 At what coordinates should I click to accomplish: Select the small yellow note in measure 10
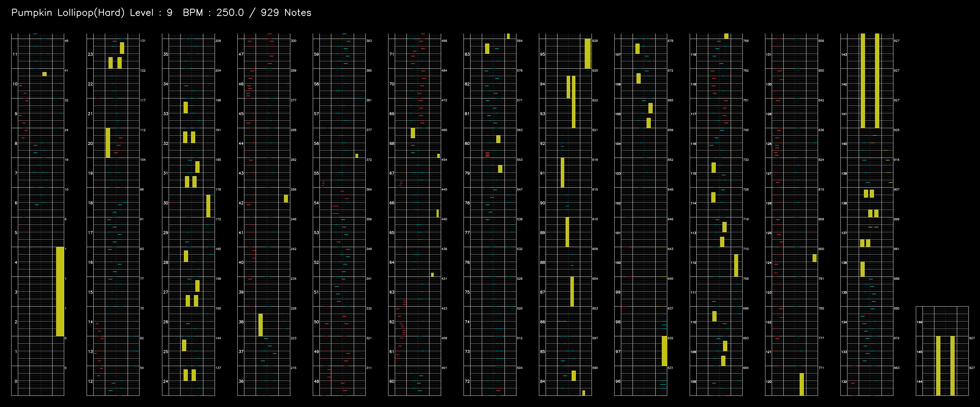coord(45,74)
